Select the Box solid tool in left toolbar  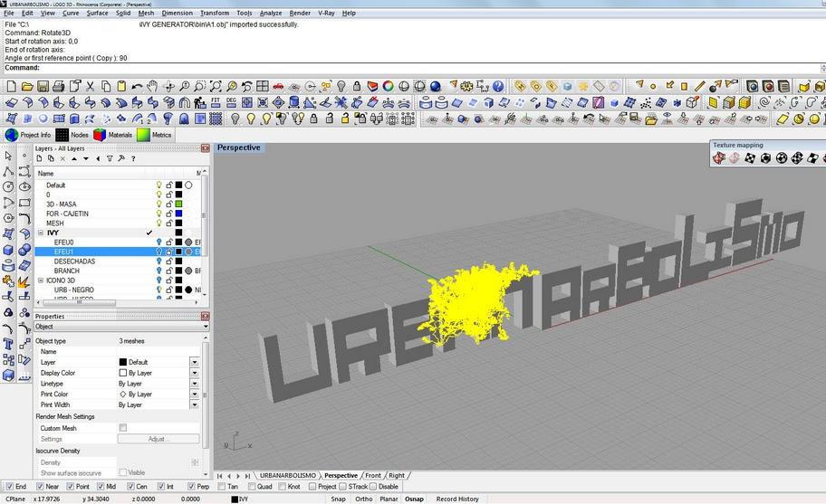[x=8, y=250]
